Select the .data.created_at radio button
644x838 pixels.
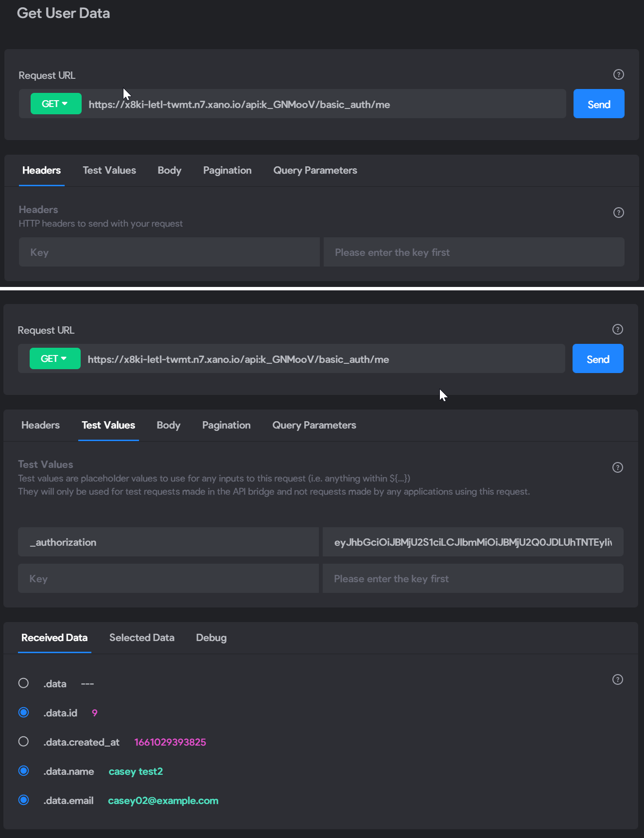click(x=23, y=742)
